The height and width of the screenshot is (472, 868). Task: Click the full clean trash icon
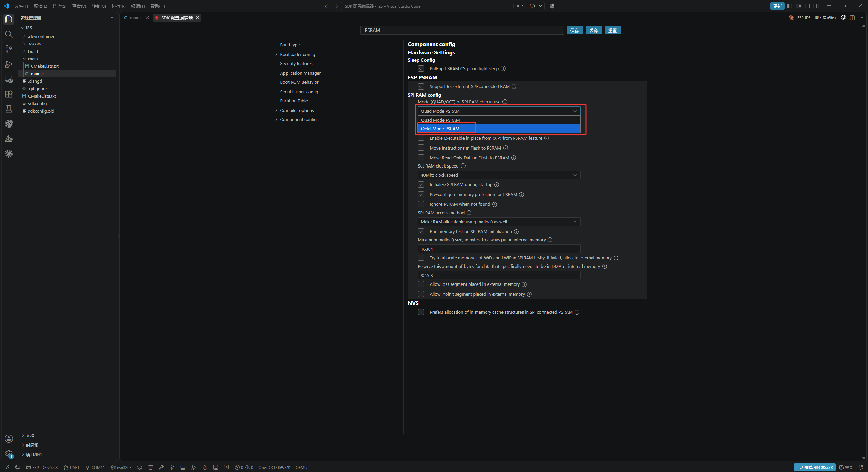click(151, 467)
